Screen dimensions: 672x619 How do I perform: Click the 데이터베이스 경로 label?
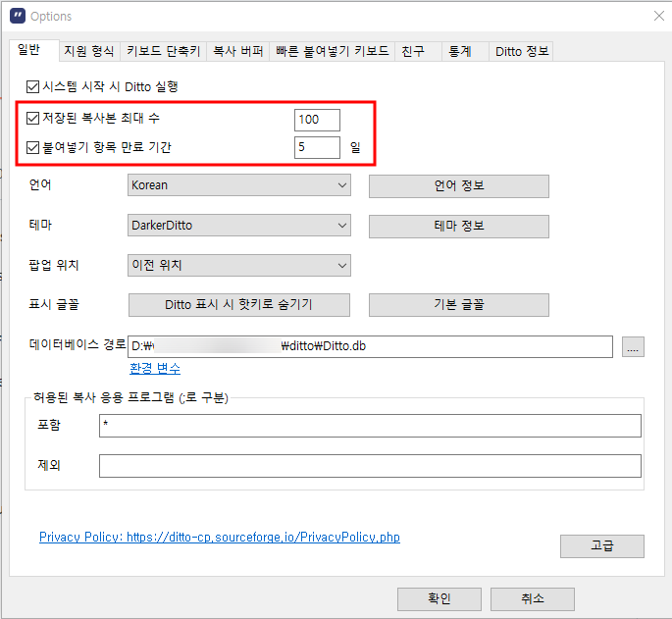pyautogui.click(x=78, y=344)
